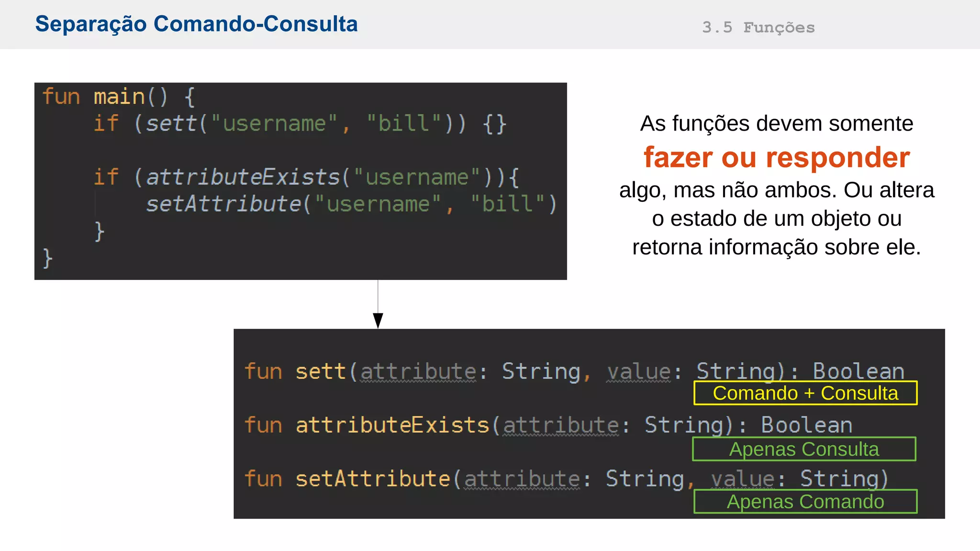Click 'attributeExists' call in the if statement
The width and height of the screenshot is (980, 551).
click(x=243, y=177)
